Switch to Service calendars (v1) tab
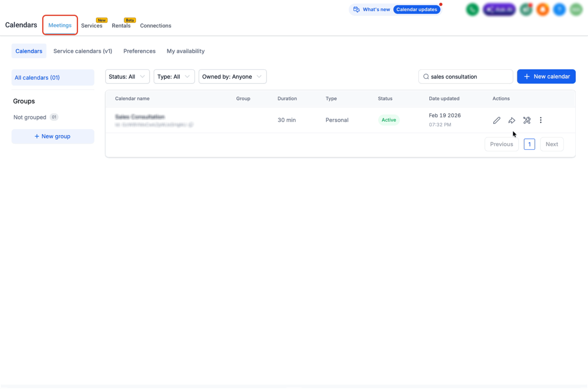Viewport: 588px width, 389px height. coord(83,51)
